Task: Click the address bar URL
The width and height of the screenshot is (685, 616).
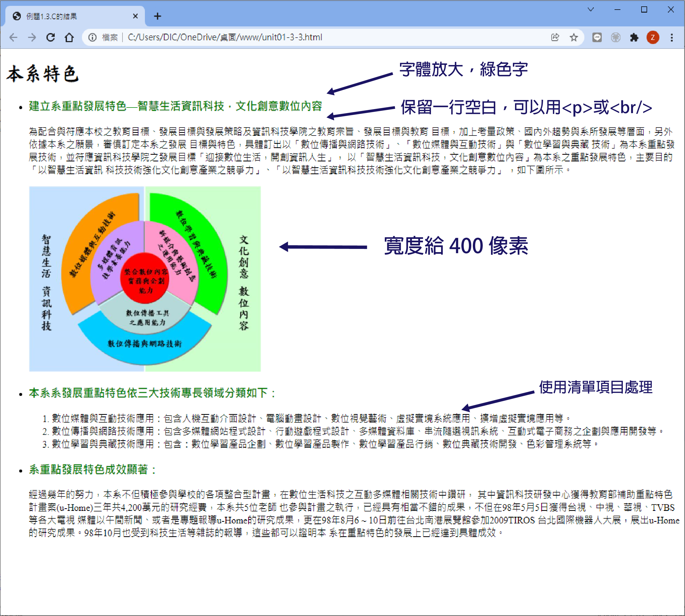Action: 225,38
